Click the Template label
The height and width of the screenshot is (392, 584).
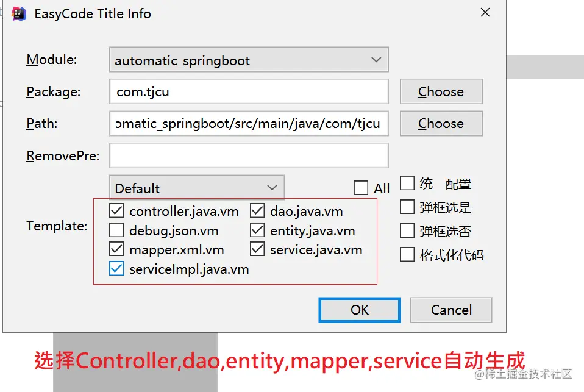(x=57, y=226)
